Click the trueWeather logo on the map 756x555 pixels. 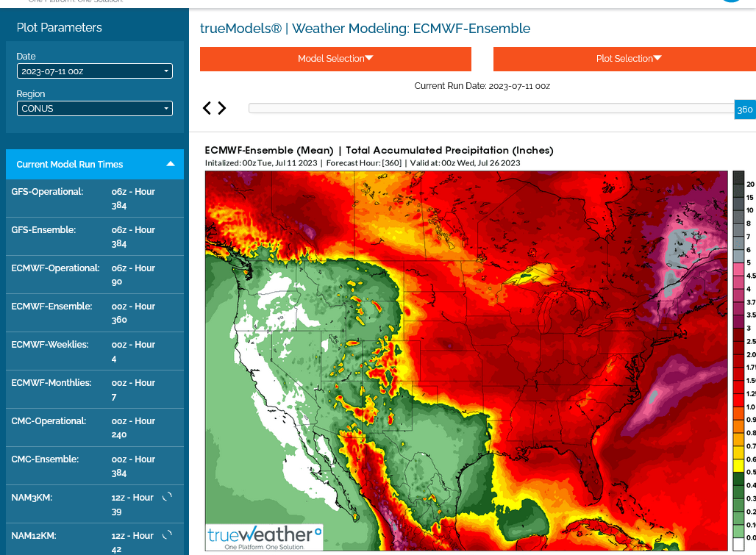coord(264,537)
